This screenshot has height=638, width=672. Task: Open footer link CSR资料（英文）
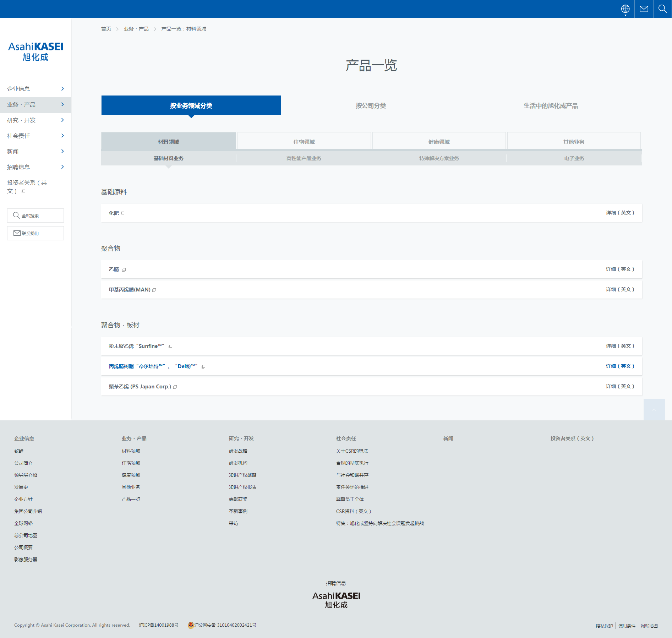[x=354, y=511]
